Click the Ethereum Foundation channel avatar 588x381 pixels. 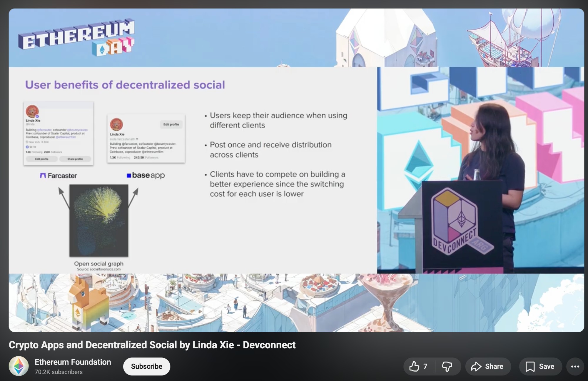(x=19, y=366)
